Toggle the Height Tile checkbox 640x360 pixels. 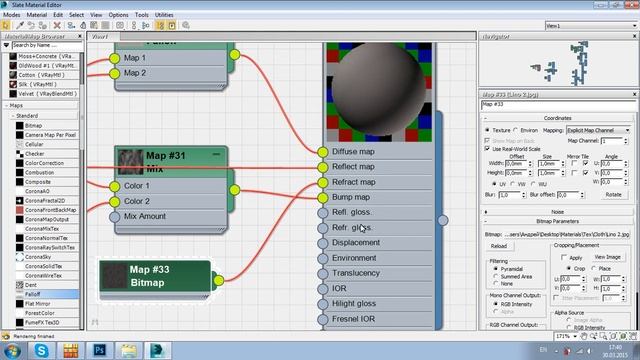[x=586, y=173]
